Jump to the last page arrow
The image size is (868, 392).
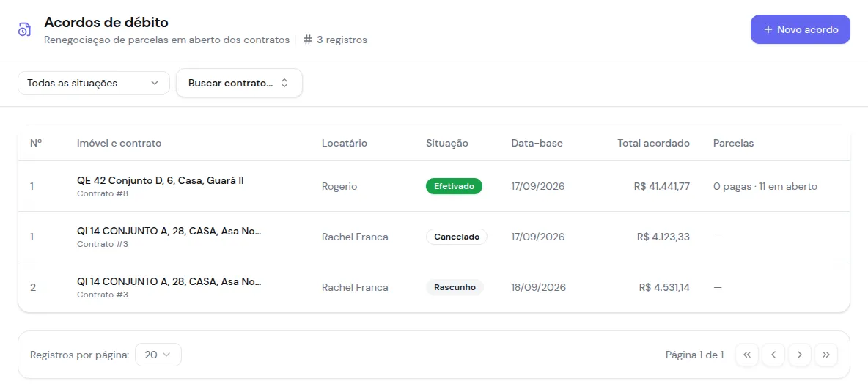tap(826, 355)
